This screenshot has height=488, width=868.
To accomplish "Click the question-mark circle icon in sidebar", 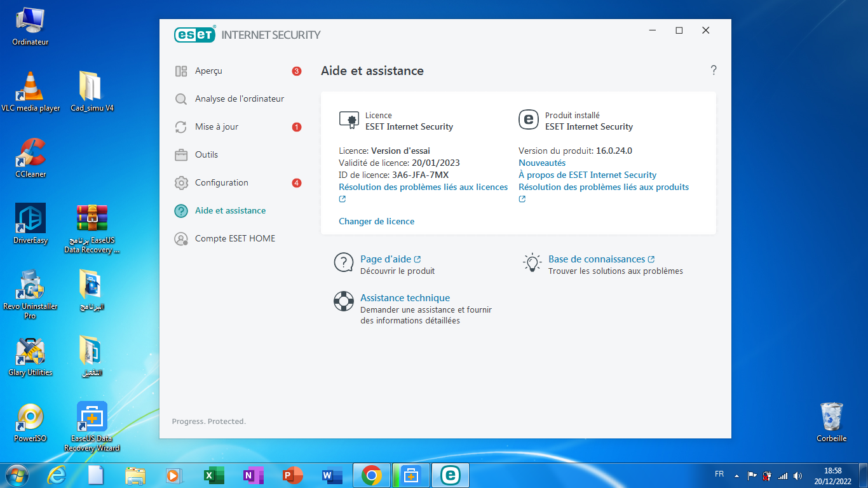I will coord(181,211).
